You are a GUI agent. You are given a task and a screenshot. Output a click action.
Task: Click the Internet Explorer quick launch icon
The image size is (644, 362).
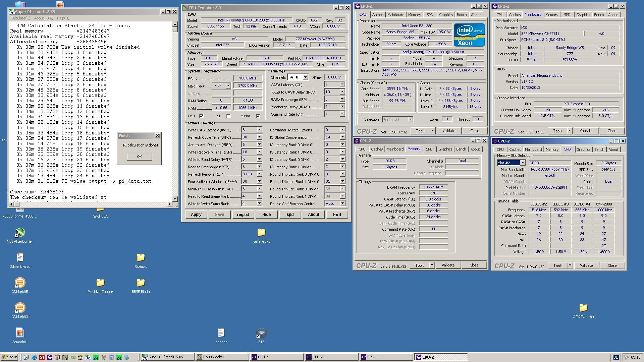[x=34, y=357]
